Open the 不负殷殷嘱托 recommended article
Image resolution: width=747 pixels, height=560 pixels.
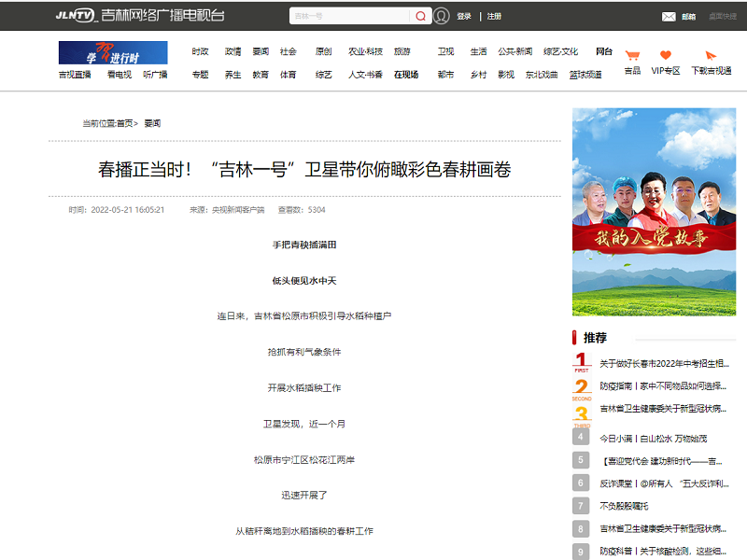pos(626,506)
